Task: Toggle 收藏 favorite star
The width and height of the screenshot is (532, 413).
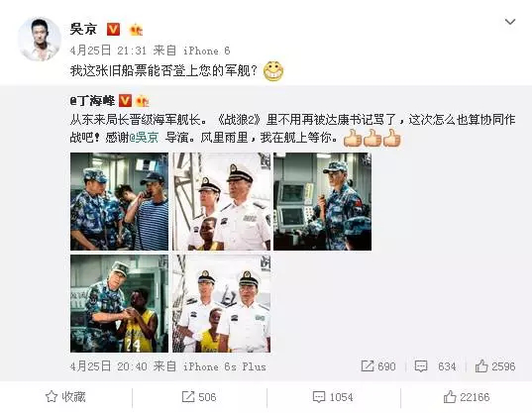Action: 65,397
